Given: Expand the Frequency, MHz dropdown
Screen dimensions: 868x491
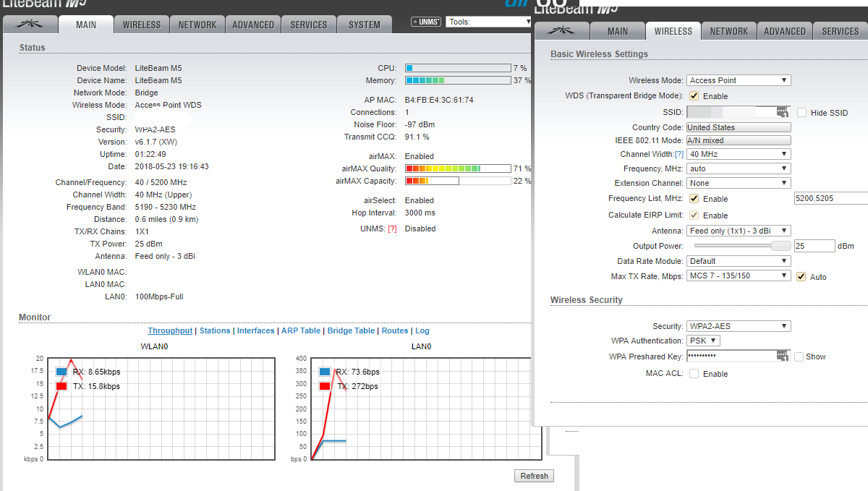Looking at the screenshot, I should tap(739, 168).
